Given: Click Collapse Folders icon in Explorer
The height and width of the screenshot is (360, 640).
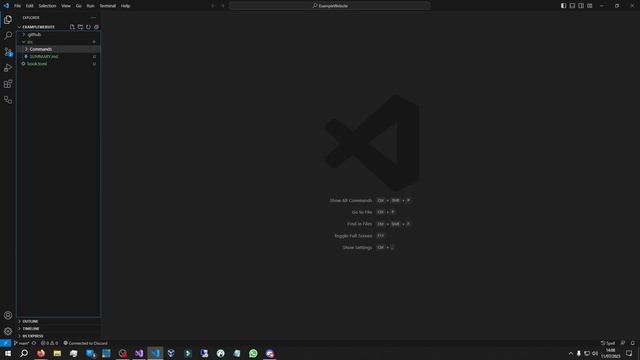Looking at the screenshot, I should coord(96,27).
